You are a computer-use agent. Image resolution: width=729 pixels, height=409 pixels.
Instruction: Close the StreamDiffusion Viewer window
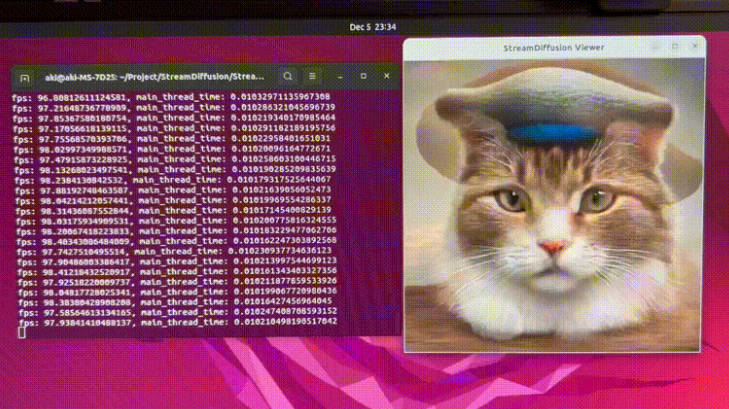point(692,47)
